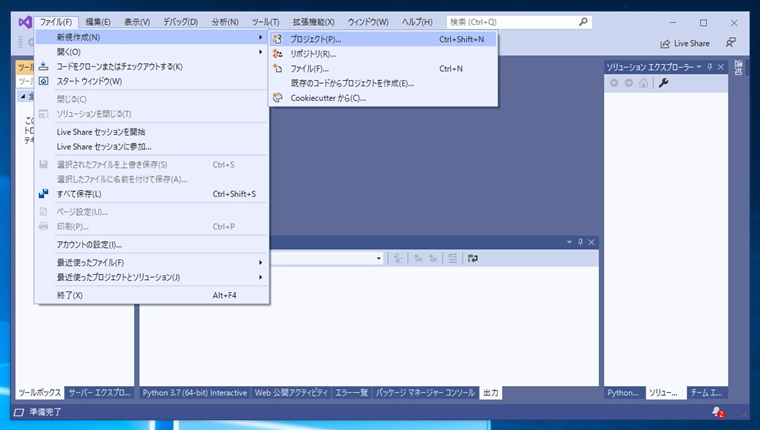This screenshot has height=430, width=760.
Task: Switch to Web Publish Activity tab
Action: click(291, 393)
